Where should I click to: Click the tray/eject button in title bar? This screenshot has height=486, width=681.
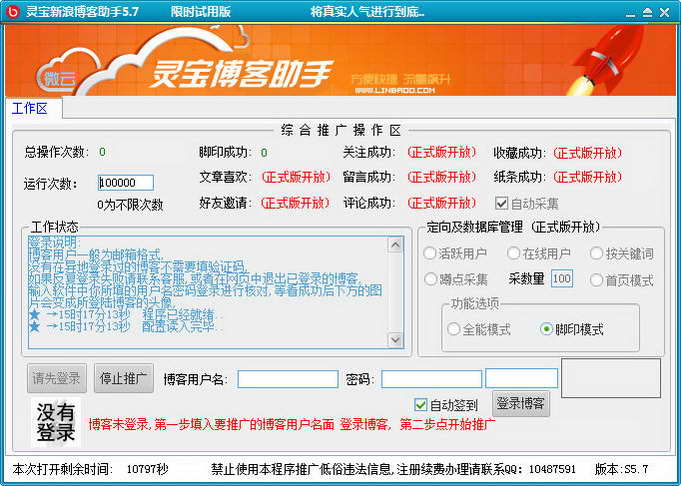tap(647, 12)
